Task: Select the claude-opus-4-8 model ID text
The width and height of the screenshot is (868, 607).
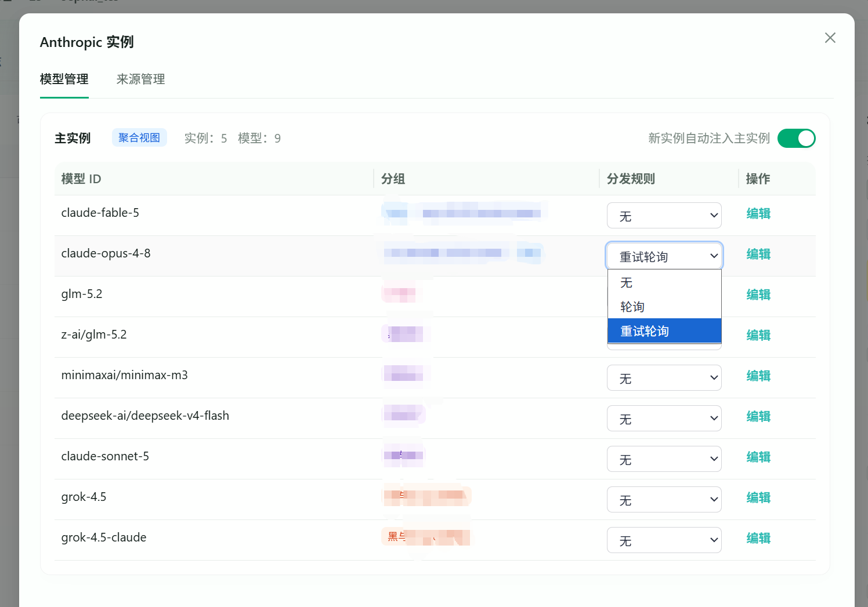Action: 106,253
